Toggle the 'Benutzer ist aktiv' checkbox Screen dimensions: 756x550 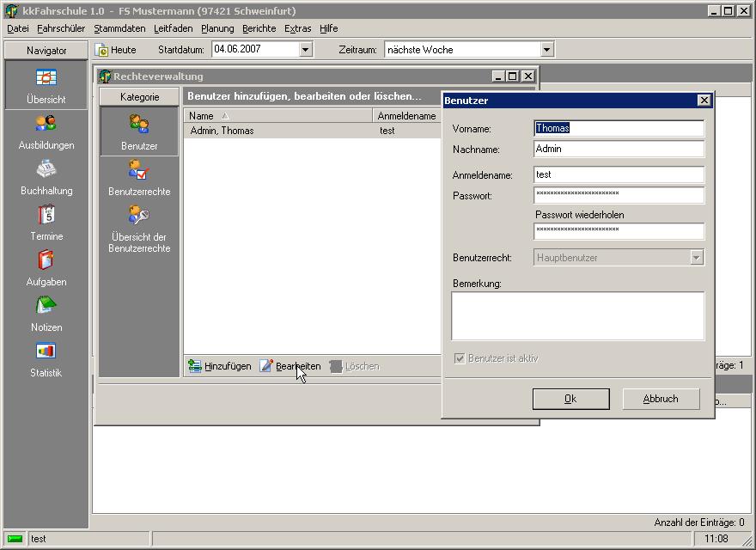(x=460, y=358)
